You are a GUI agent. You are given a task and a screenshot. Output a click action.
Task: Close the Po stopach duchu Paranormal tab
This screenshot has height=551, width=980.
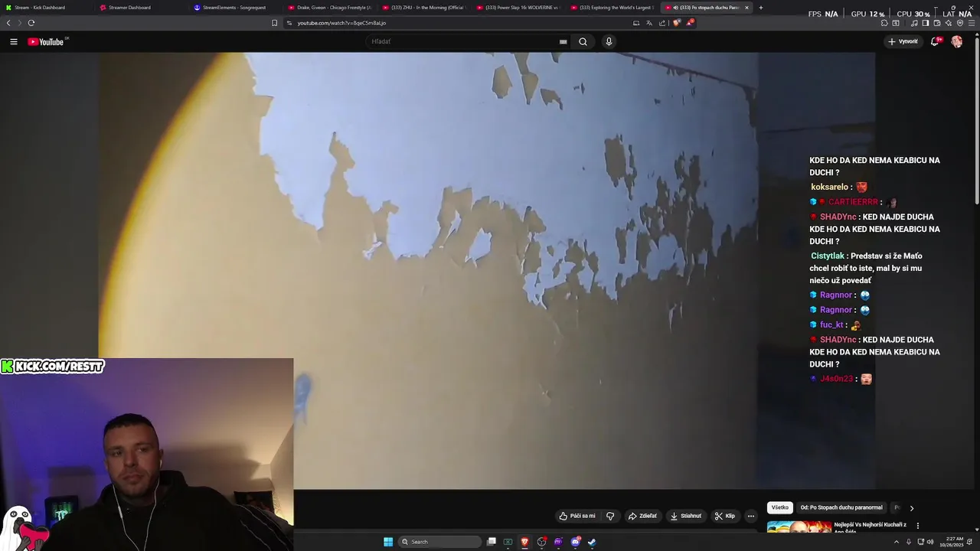(746, 8)
